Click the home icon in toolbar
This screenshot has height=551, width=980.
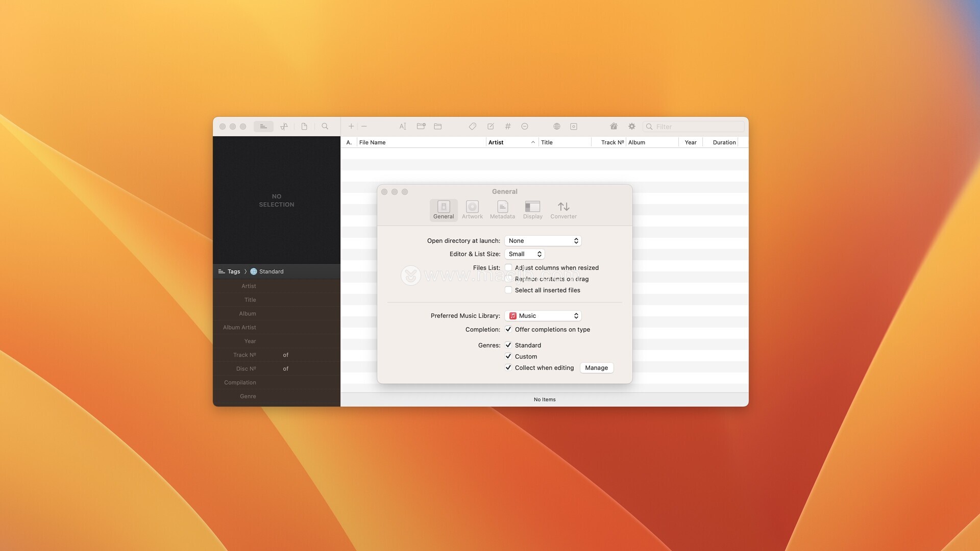[x=614, y=127]
